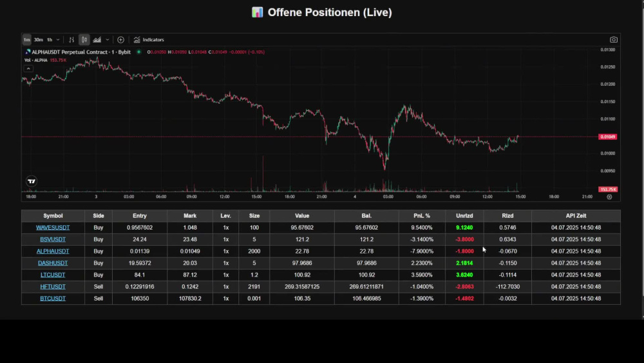Open chart time axis settings gear icon
The height and width of the screenshot is (363, 644).
609,197
